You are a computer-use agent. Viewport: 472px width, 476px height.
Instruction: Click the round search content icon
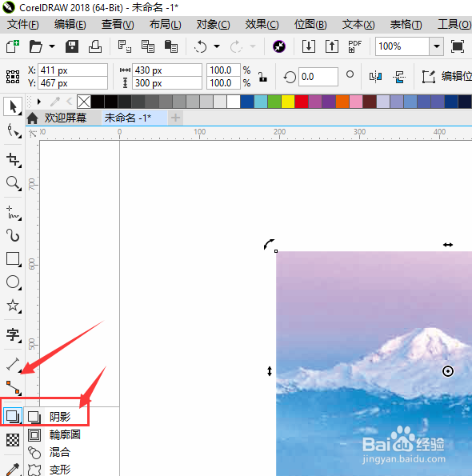point(279,46)
